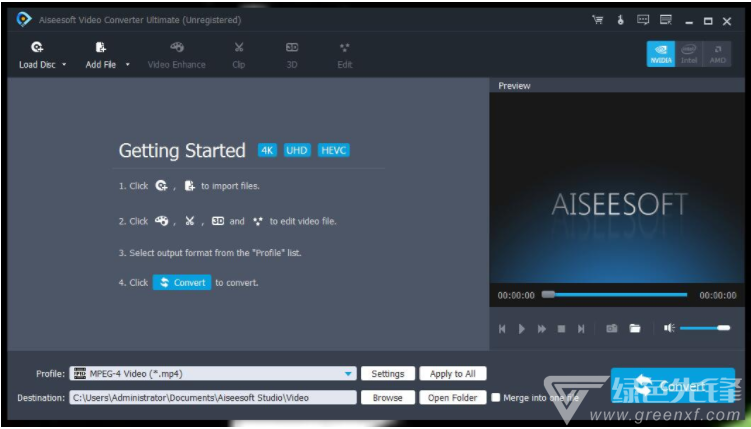
Task: Click the Destination path input field
Action: click(x=212, y=397)
